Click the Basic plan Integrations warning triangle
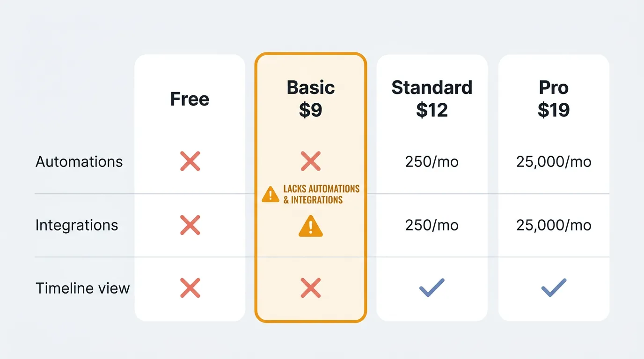644x359 pixels. pyautogui.click(x=311, y=226)
